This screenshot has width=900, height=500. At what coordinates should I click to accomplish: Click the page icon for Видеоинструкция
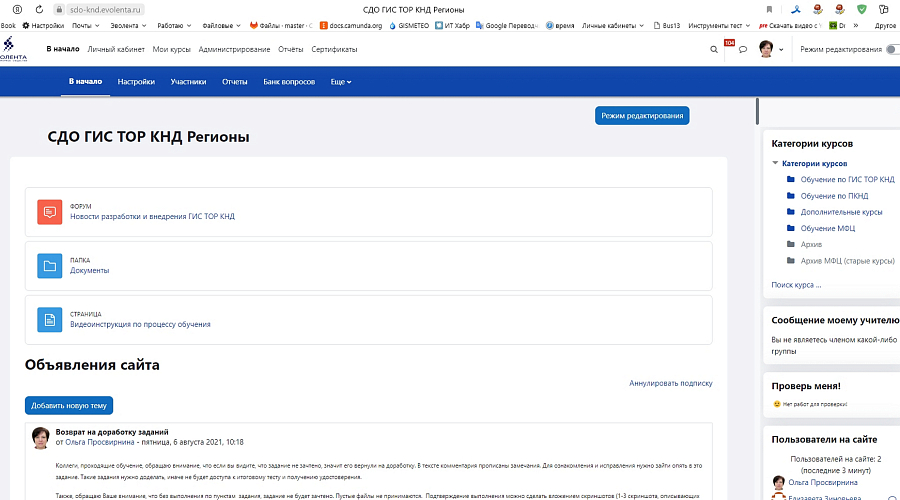[x=50, y=320]
